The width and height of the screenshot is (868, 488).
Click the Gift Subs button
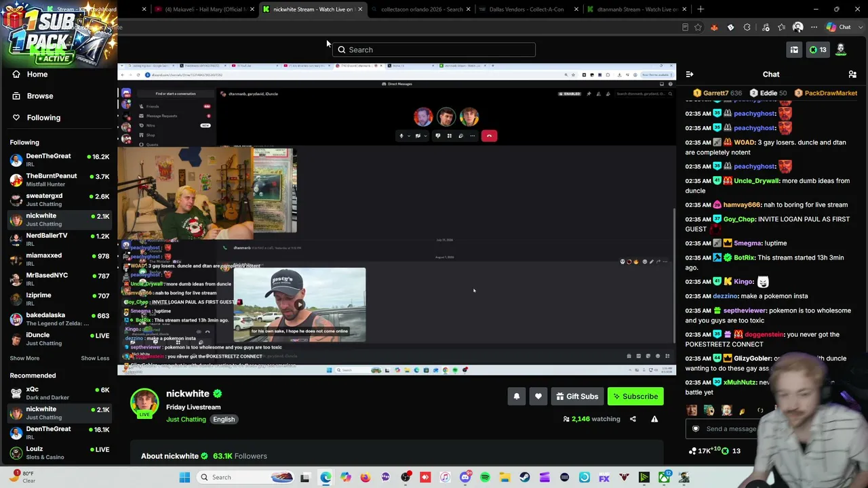(576, 396)
